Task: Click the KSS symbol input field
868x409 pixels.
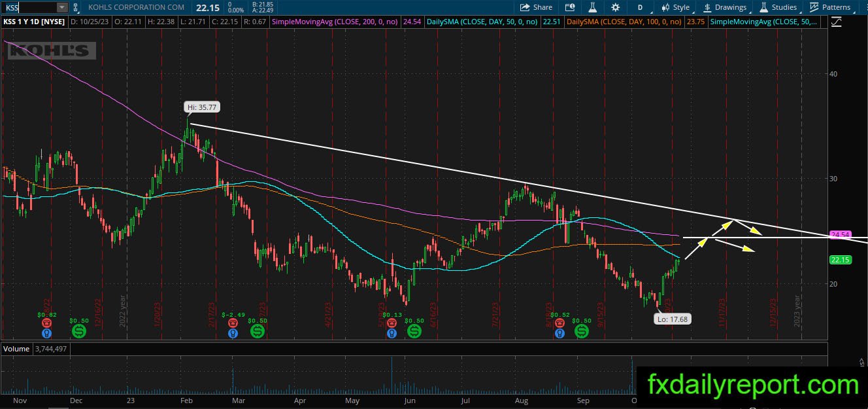Action: pyautogui.click(x=29, y=7)
